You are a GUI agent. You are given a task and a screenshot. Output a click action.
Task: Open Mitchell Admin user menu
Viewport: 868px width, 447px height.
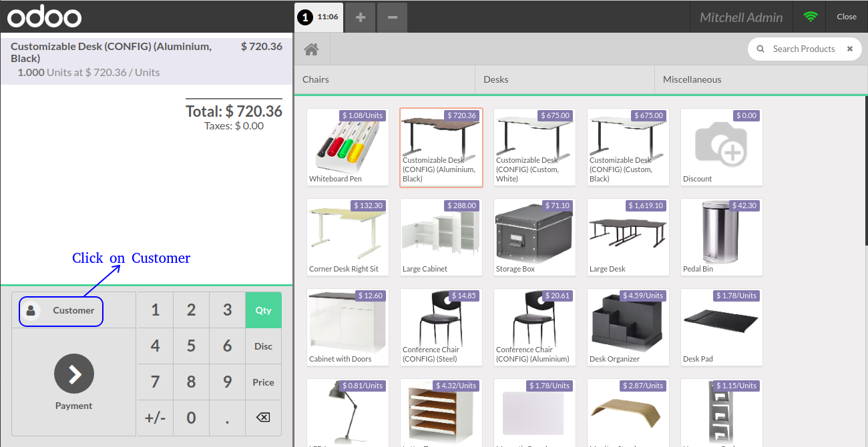click(741, 17)
